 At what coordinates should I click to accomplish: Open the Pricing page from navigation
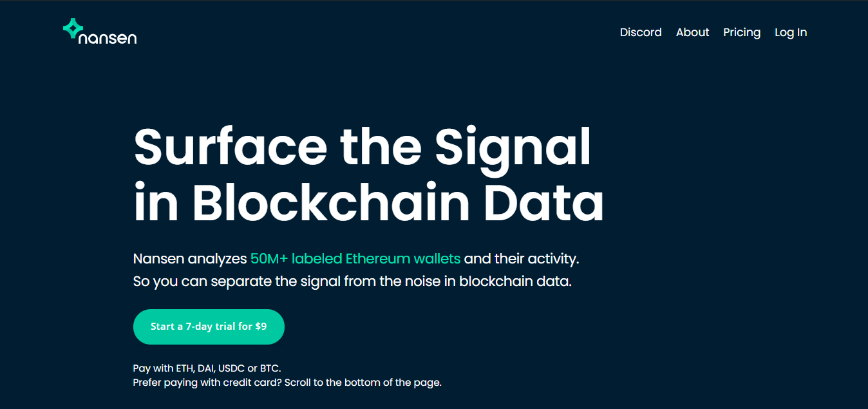click(742, 32)
